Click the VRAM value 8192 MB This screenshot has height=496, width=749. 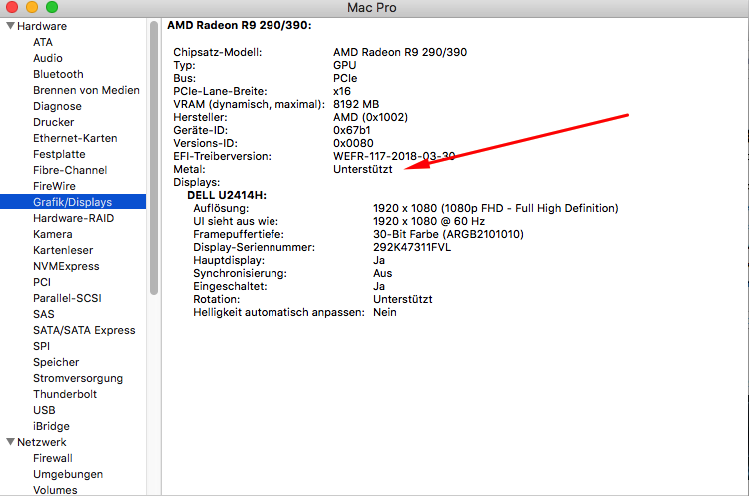pos(356,104)
